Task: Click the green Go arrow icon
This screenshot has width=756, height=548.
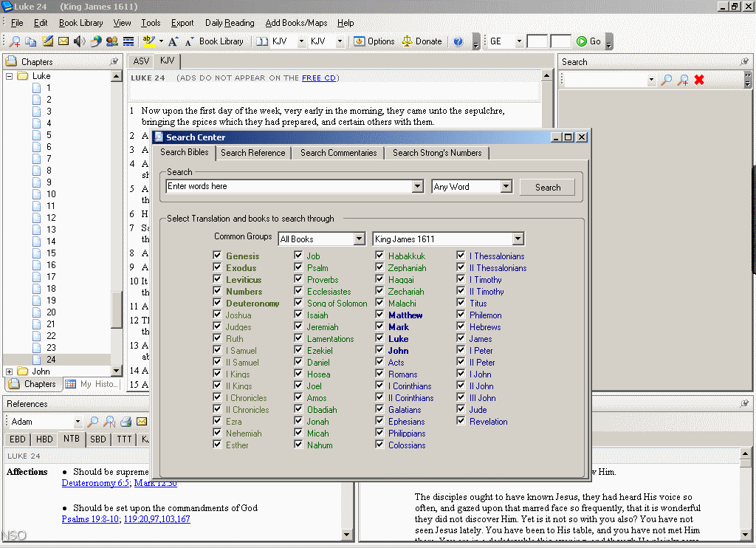Action: pyautogui.click(x=582, y=41)
